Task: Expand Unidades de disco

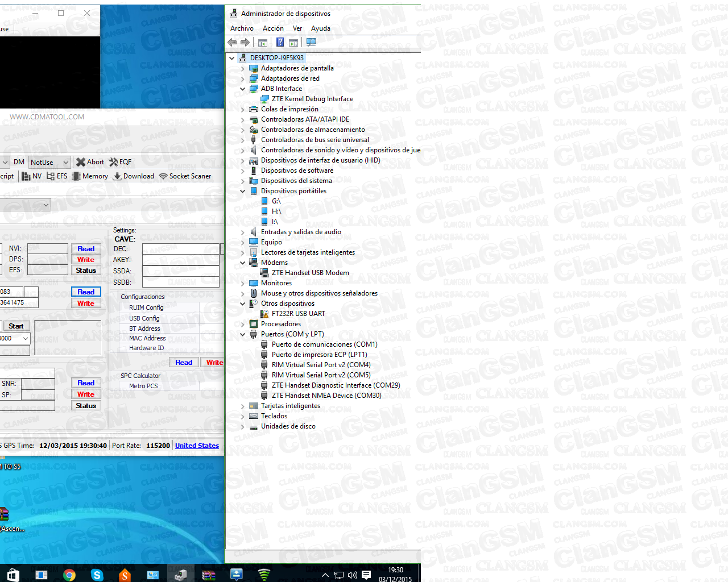Action: click(243, 426)
